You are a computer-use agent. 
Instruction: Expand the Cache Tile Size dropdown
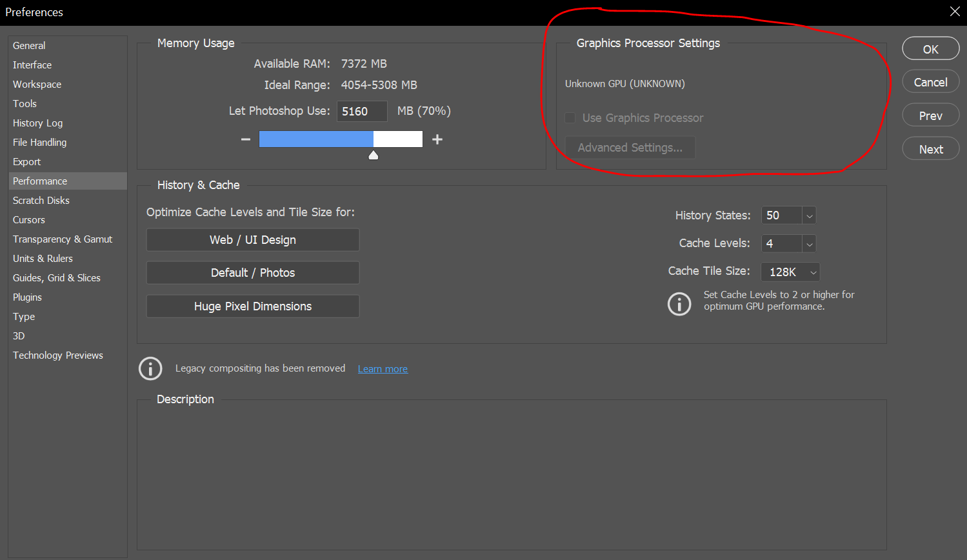click(x=813, y=272)
